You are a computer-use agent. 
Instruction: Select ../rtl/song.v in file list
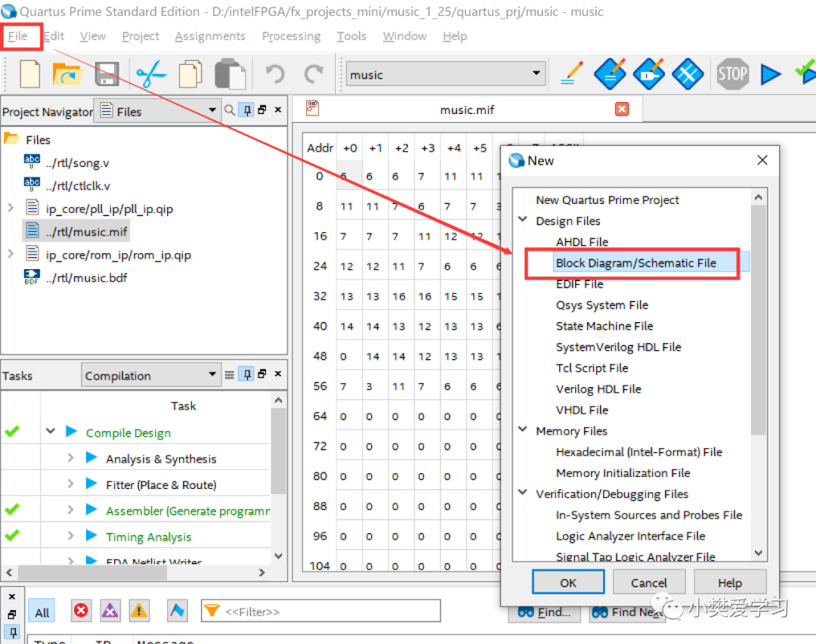(78, 163)
